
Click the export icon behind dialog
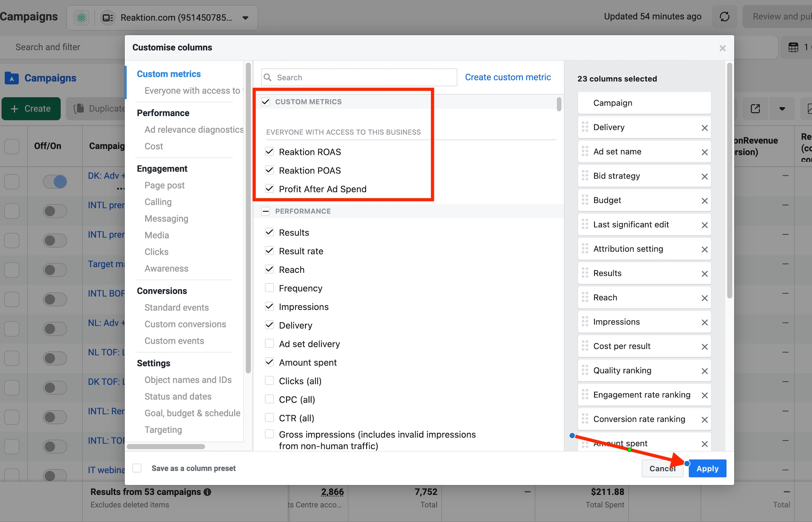[x=755, y=109]
